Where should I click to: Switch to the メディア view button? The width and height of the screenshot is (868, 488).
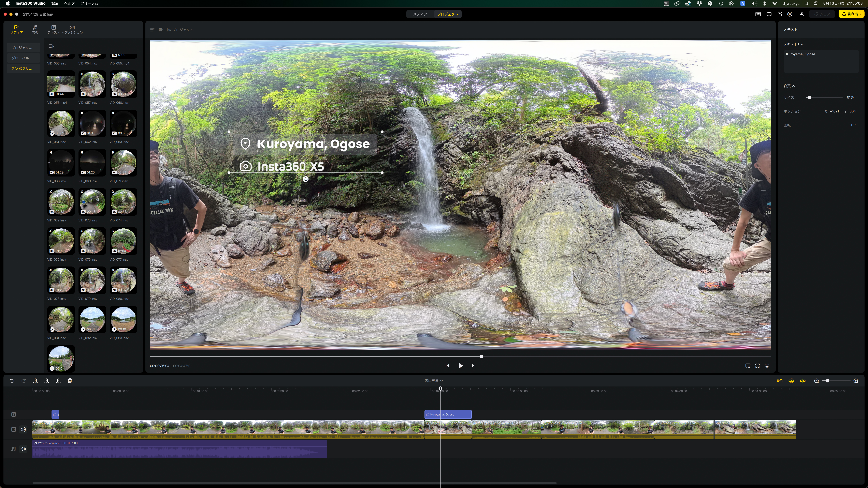pos(420,14)
